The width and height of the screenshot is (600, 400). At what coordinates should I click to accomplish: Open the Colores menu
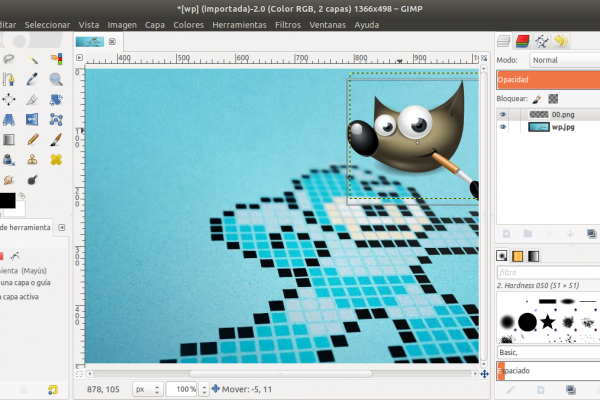coord(188,25)
